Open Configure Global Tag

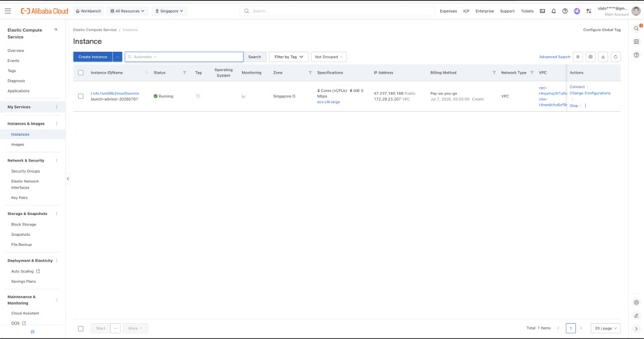pos(602,30)
